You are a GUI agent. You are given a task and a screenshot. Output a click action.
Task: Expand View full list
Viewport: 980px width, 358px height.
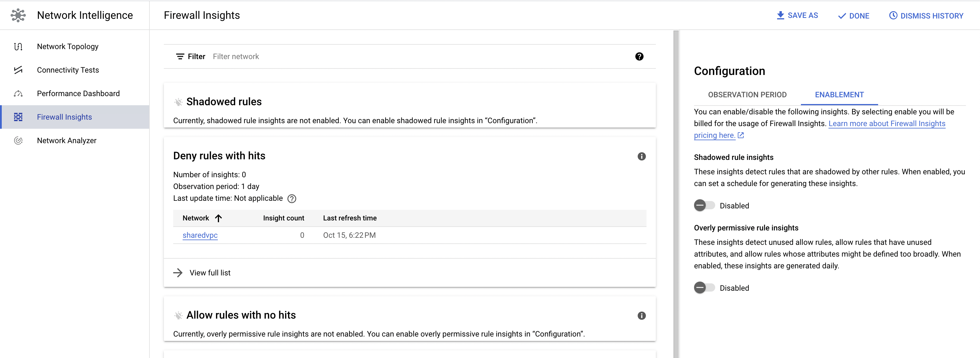[x=210, y=273]
